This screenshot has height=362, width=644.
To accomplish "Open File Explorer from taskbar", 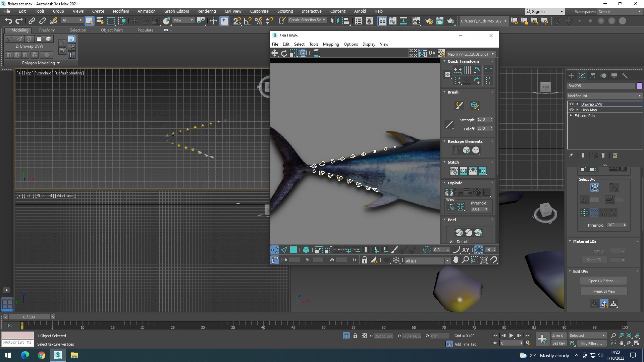I will click(x=74, y=355).
